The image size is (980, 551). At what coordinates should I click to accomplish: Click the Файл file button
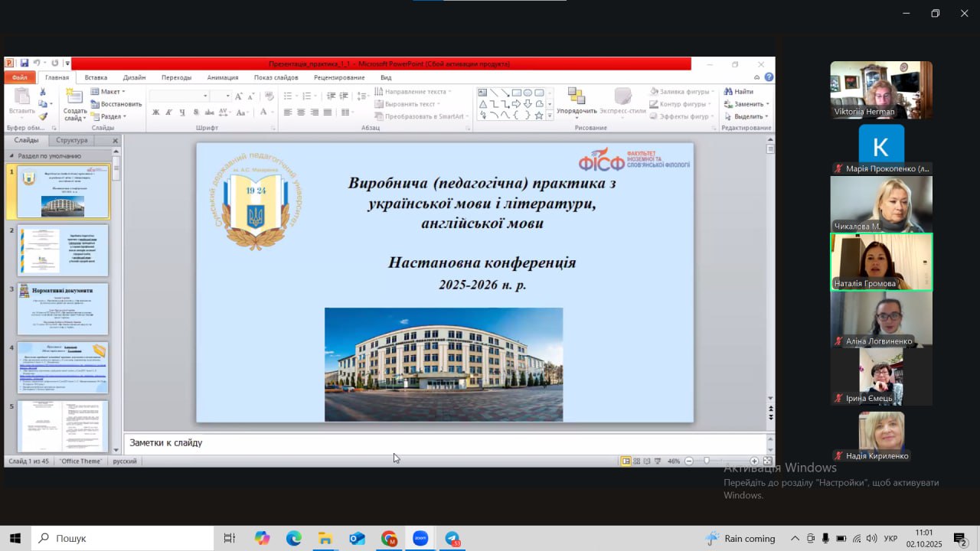point(20,77)
